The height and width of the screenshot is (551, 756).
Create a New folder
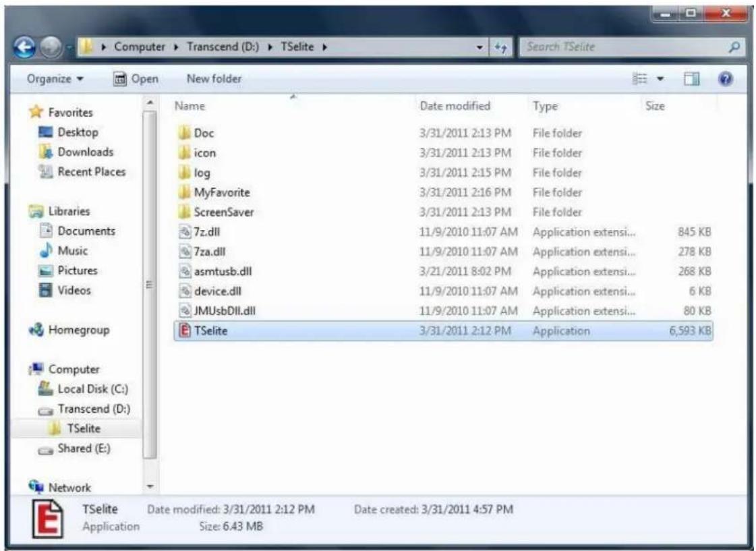(x=214, y=79)
